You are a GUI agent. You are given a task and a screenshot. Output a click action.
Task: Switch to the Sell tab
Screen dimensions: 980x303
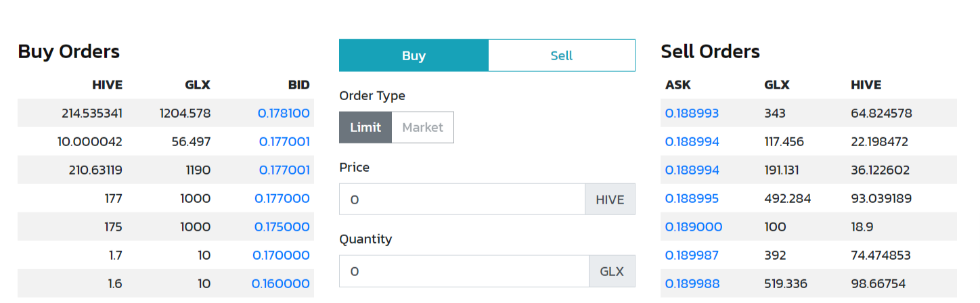pyautogui.click(x=561, y=55)
